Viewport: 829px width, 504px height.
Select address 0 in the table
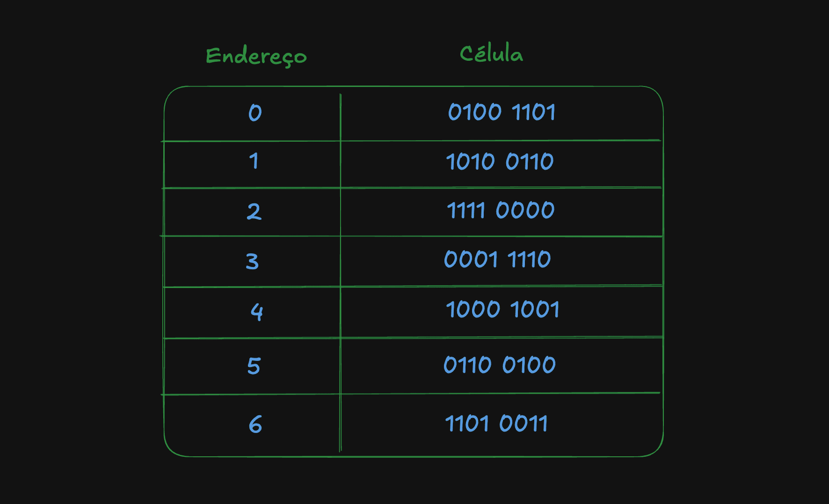(255, 113)
